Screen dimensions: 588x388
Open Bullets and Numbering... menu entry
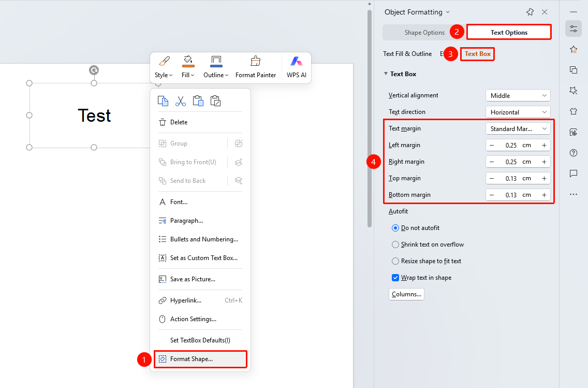click(x=200, y=239)
